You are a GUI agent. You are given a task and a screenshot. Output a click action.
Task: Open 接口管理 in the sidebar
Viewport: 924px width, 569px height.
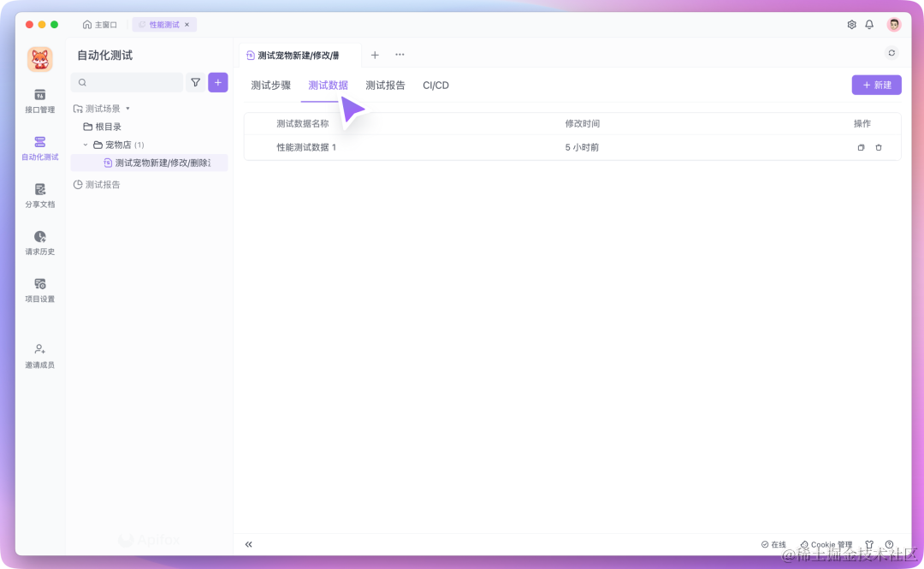[x=39, y=102]
